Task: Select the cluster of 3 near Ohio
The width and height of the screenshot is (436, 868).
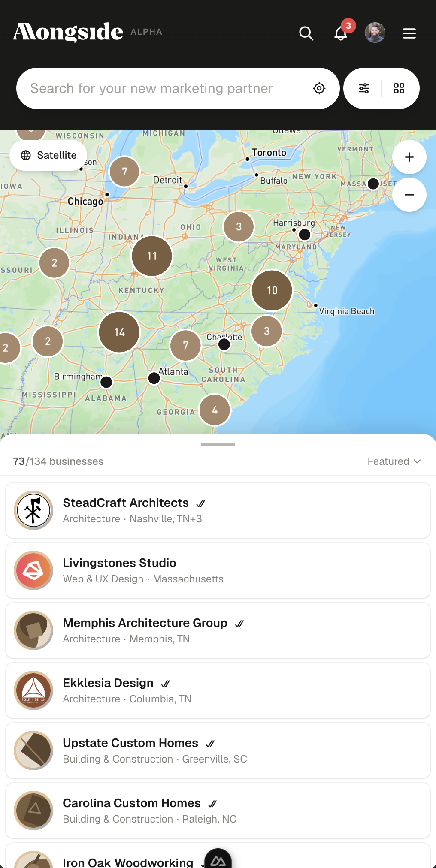Action: tap(239, 226)
